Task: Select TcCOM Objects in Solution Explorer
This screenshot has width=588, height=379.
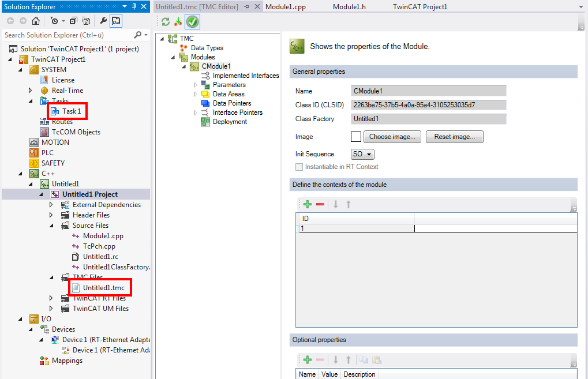Action: point(76,132)
